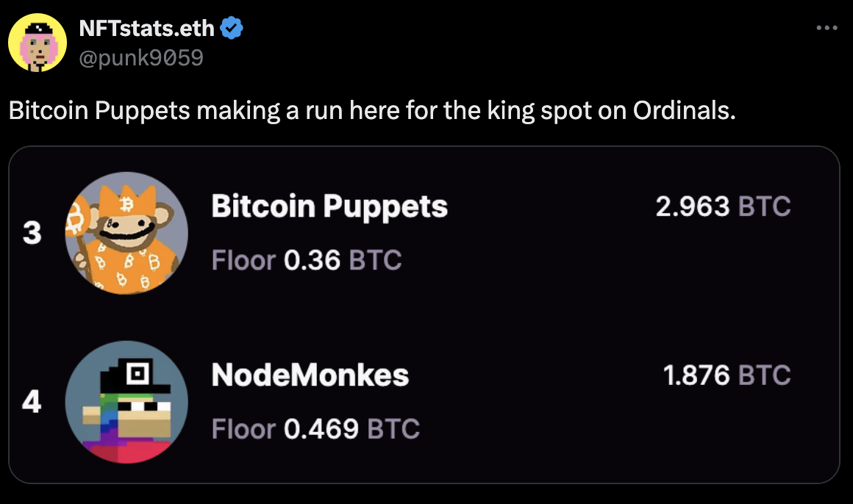Click the blue verified checkmark badge
The image size is (853, 504).
point(231,28)
